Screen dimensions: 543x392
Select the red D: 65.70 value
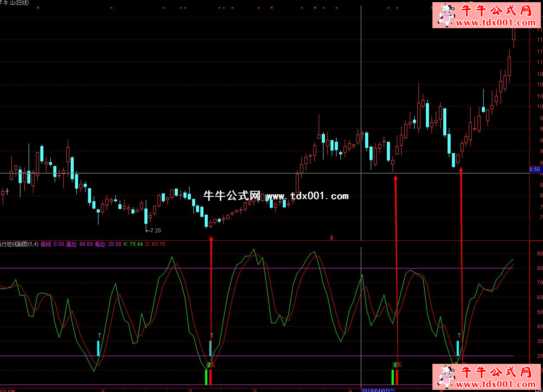coord(155,244)
